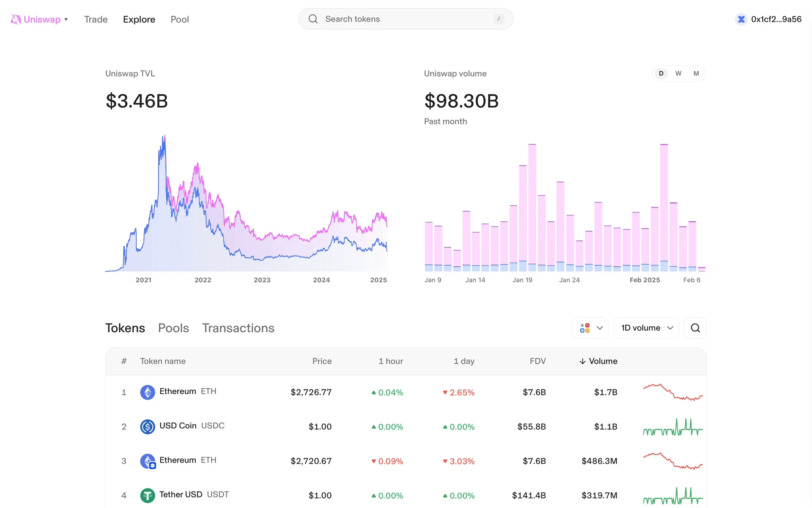Screen dimensions: 812x508
Task: Switch volume chart to weekly (W)
Action: pyautogui.click(x=678, y=74)
